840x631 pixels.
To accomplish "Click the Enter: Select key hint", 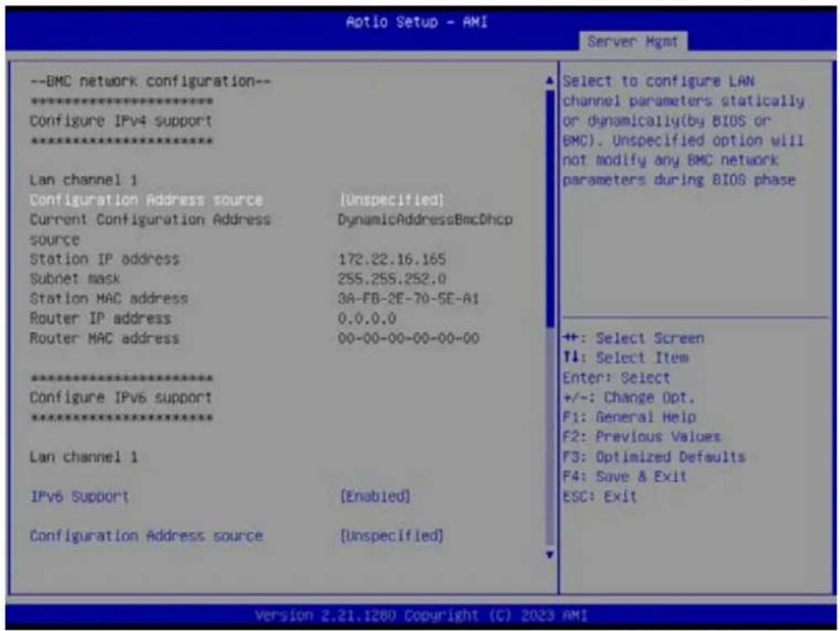I will 617,378.
